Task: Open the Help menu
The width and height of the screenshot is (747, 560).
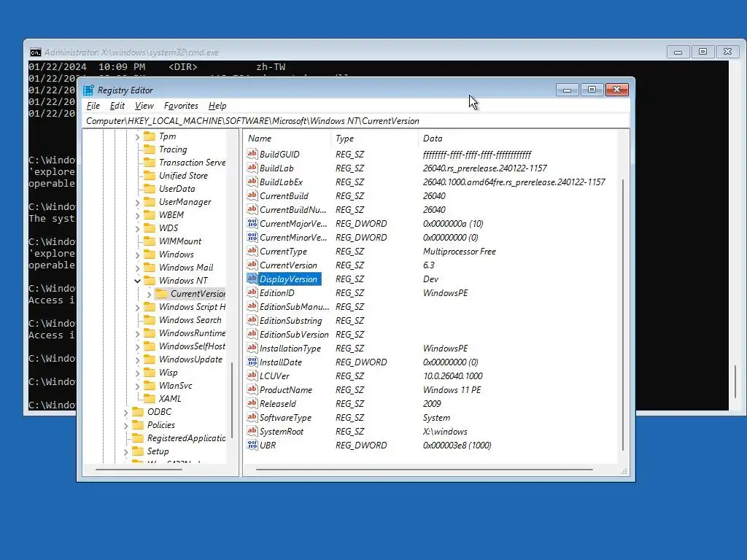Action: point(217,106)
